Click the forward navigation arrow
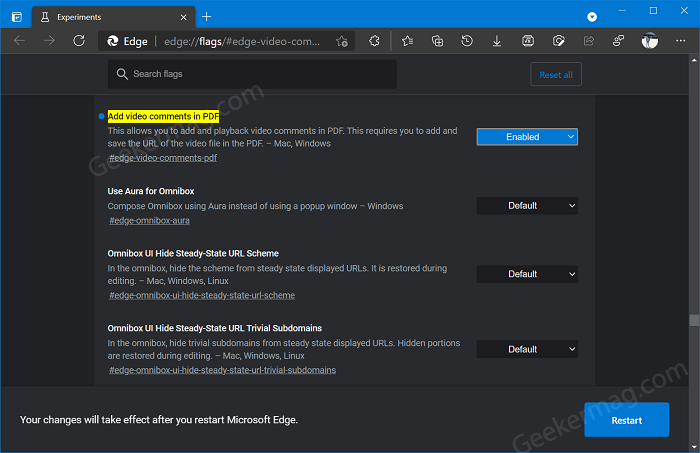The image size is (700, 453). coord(49,41)
